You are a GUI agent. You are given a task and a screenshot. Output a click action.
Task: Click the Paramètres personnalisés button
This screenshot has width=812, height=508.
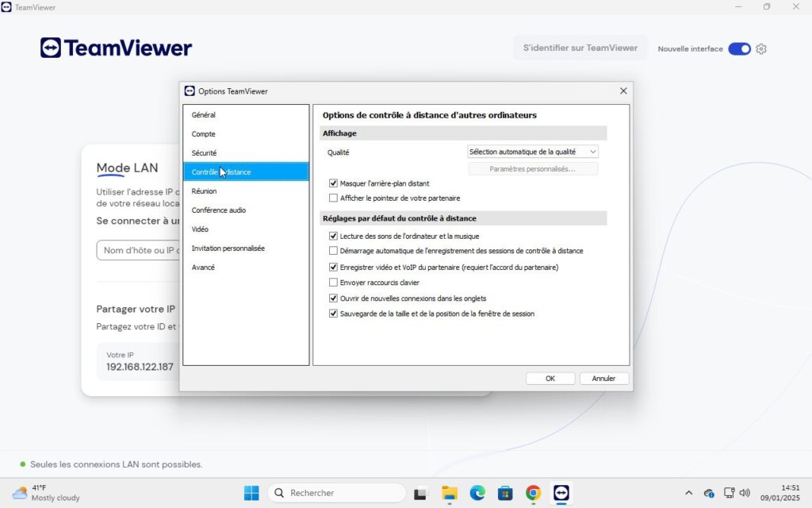pos(532,169)
